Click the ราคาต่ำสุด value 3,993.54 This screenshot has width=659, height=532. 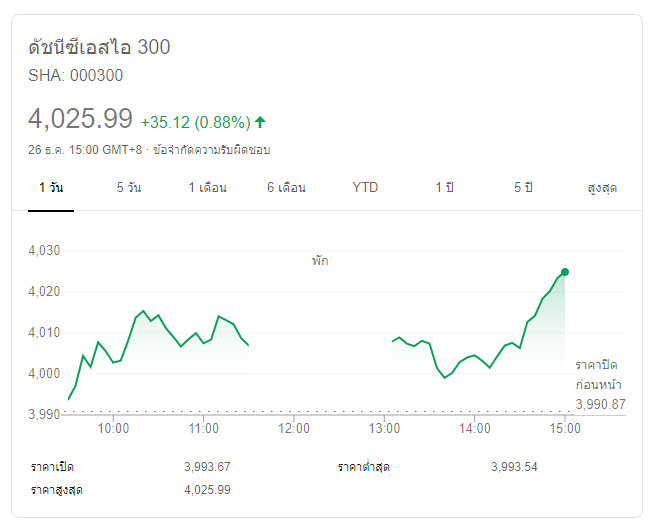click(x=514, y=467)
